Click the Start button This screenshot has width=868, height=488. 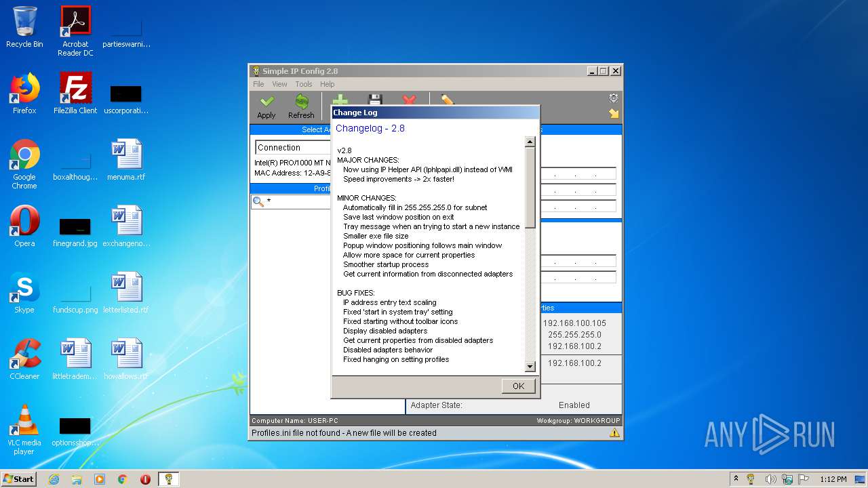tap(18, 479)
